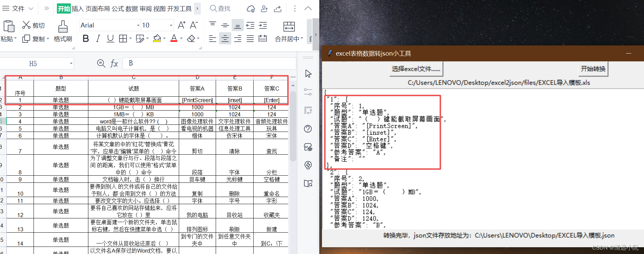
Task: Toggle bold formatting
Action: pyautogui.click(x=86, y=39)
